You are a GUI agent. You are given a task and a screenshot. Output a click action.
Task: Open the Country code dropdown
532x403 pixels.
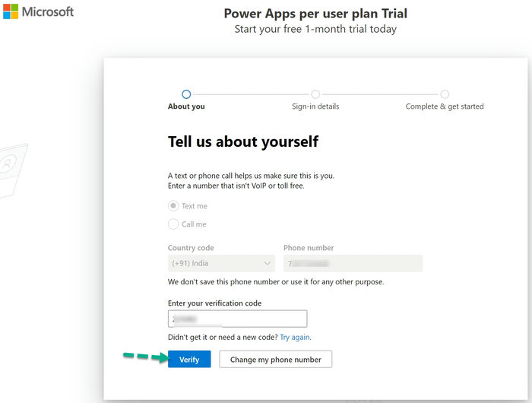click(x=221, y=263)
